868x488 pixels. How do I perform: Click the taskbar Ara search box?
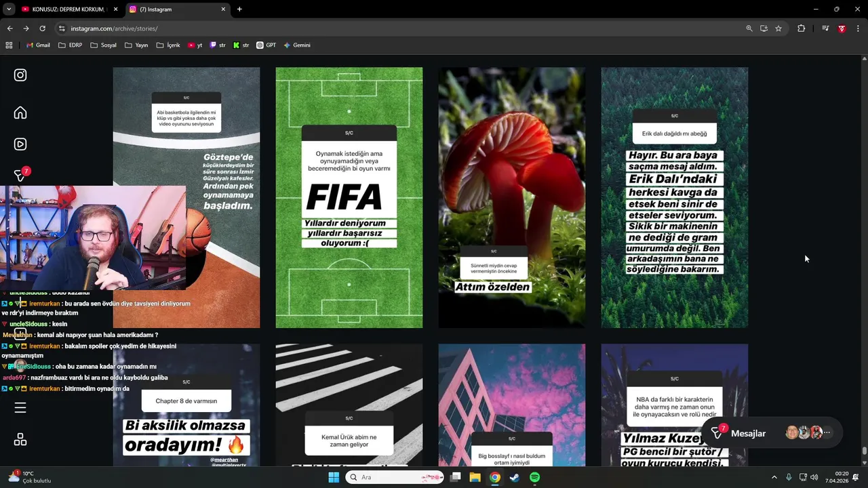[395, 477]
